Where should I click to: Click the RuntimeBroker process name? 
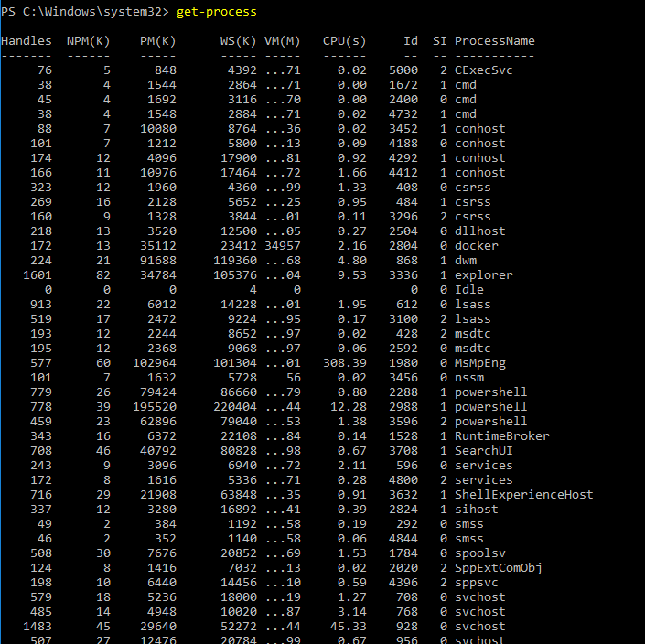[502, 436]
